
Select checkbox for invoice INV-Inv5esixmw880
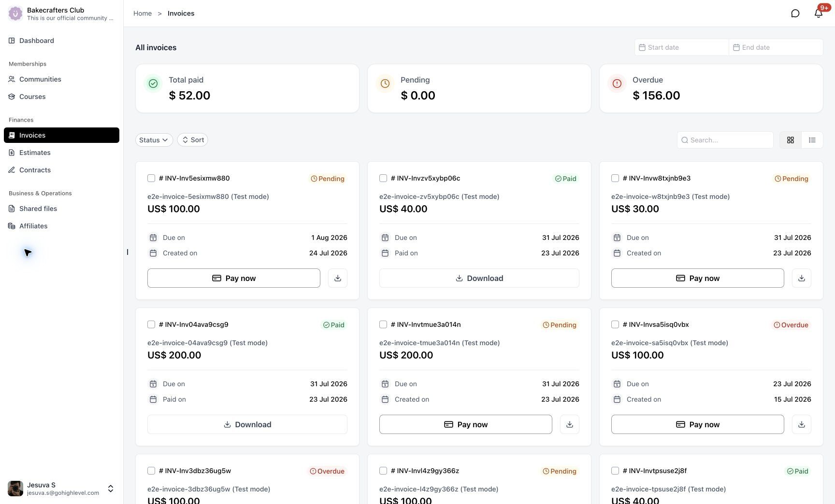151,178
